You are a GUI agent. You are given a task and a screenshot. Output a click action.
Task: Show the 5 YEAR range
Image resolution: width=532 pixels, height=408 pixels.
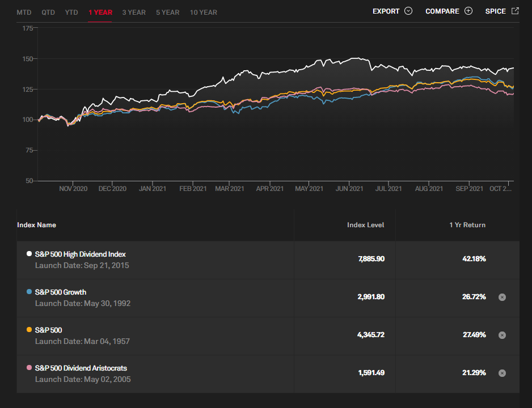[x=168, y=12]
